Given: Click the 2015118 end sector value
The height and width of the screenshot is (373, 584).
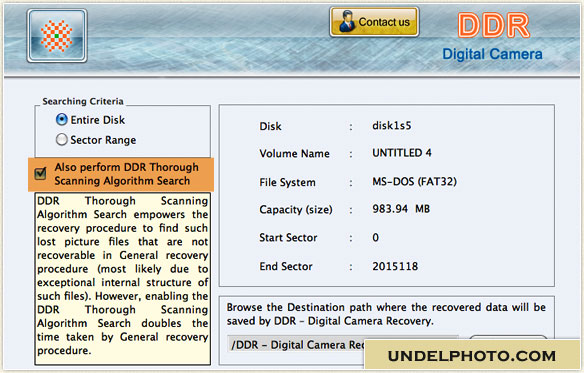Looking at the screenshot, I should (395, 266).
